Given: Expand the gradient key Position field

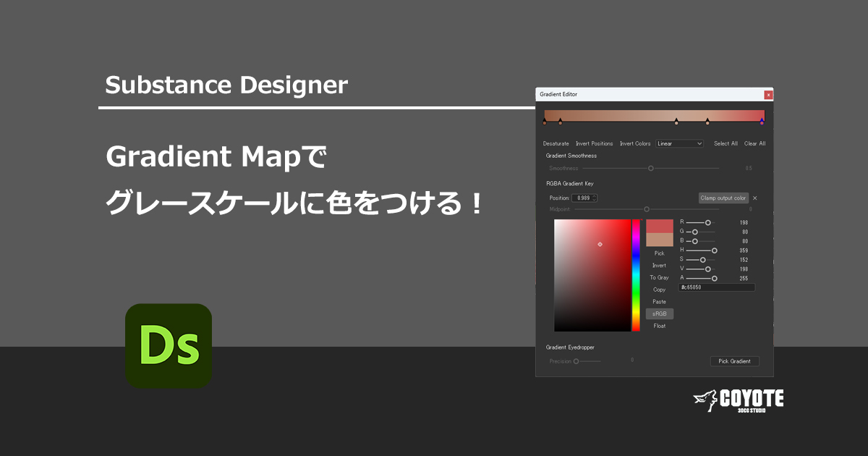Looking at the screenshot, I should (x=583, y=197).
